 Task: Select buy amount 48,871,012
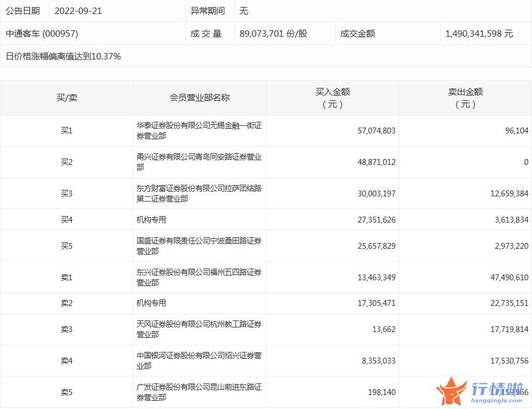(376, 162)
